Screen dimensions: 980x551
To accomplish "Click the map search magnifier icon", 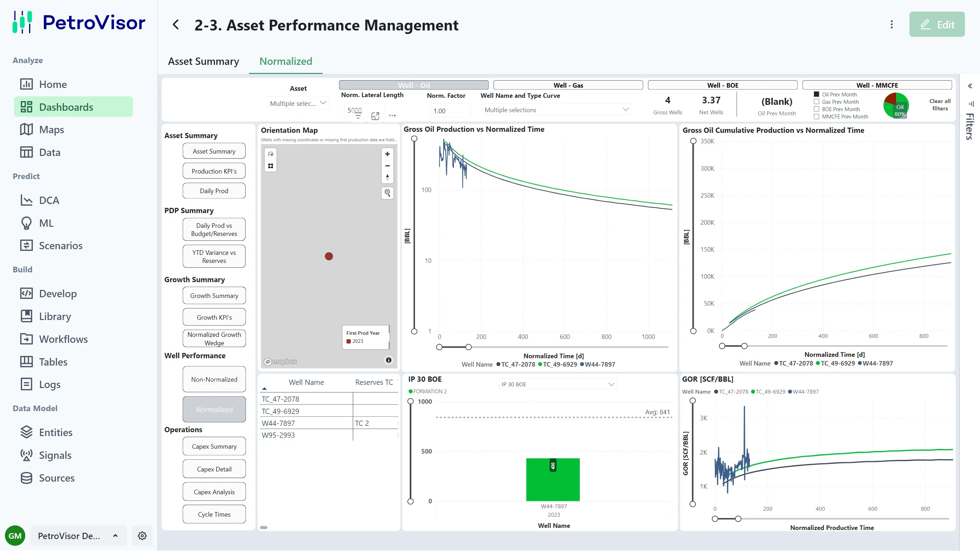I will pyautogui.click(x=387, y=193).
